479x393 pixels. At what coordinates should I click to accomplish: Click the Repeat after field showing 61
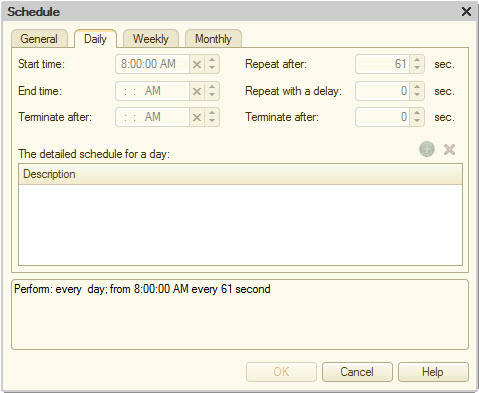pyautogui.click(x=383, y=64)
